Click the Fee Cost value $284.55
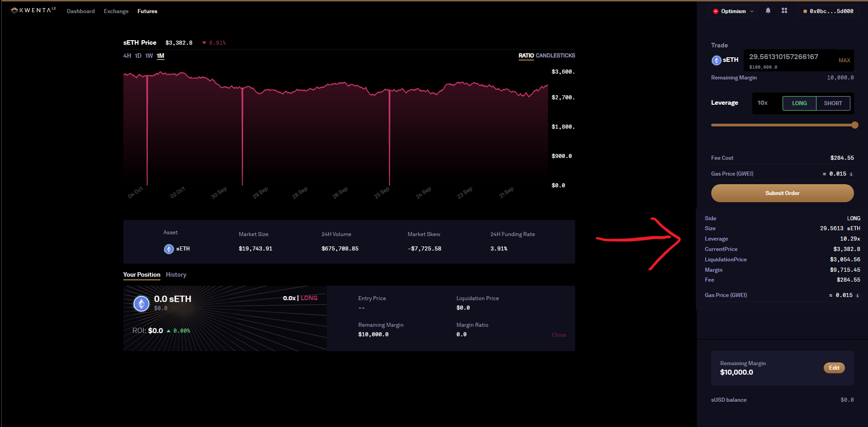 [x=842, y=158]
